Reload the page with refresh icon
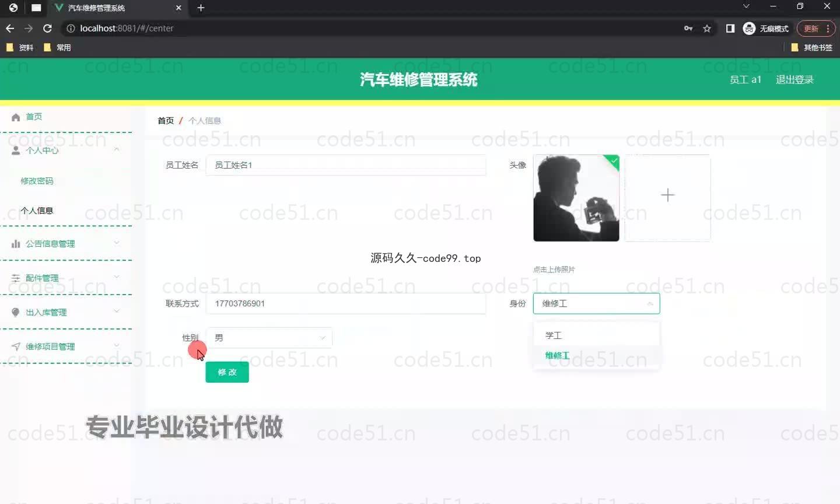840x504 pixels. tap(48, 28)
